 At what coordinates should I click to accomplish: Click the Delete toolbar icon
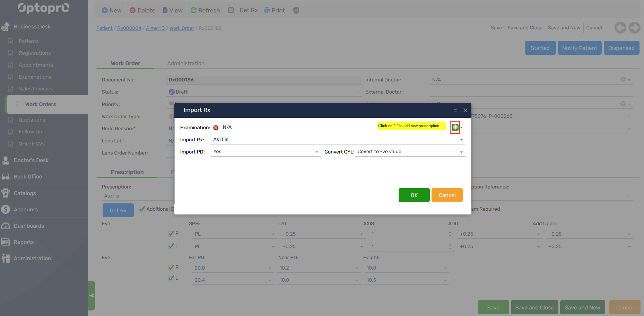point(132,10)
